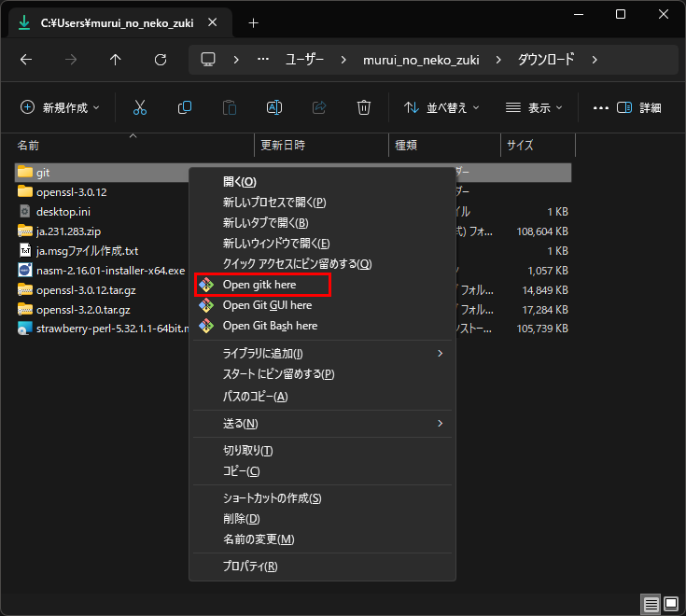Select openssl-3.2.0.tar.gz file
The image size is (686, 616).
pos(83,310)
